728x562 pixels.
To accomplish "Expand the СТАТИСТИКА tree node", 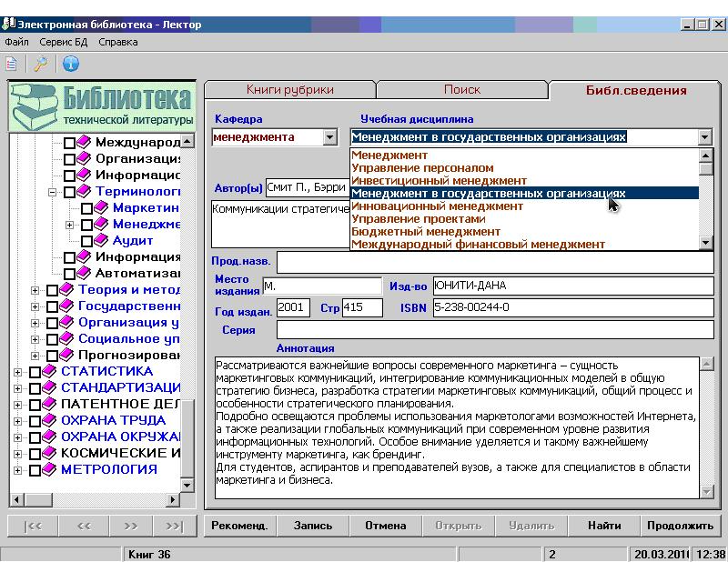I will [x=17, y=372].
